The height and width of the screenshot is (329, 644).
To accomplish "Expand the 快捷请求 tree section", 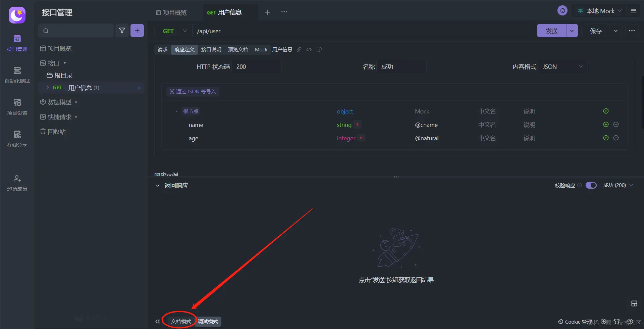I will point(76,117).
